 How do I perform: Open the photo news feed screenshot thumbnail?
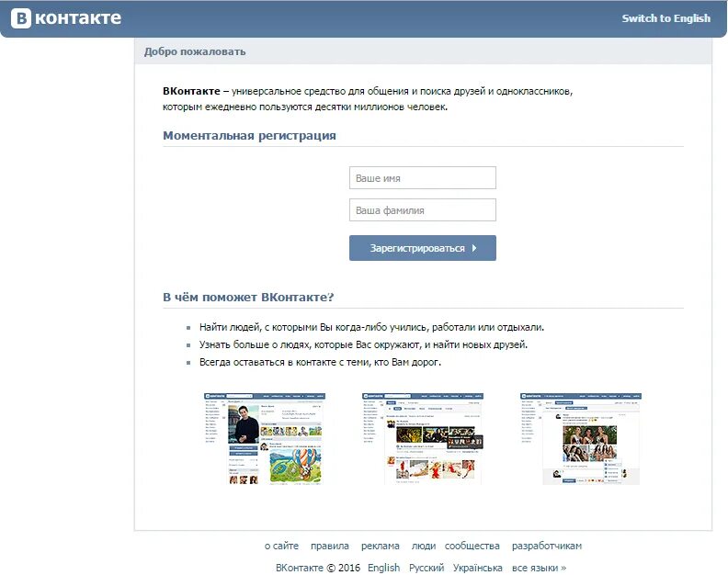423,438
